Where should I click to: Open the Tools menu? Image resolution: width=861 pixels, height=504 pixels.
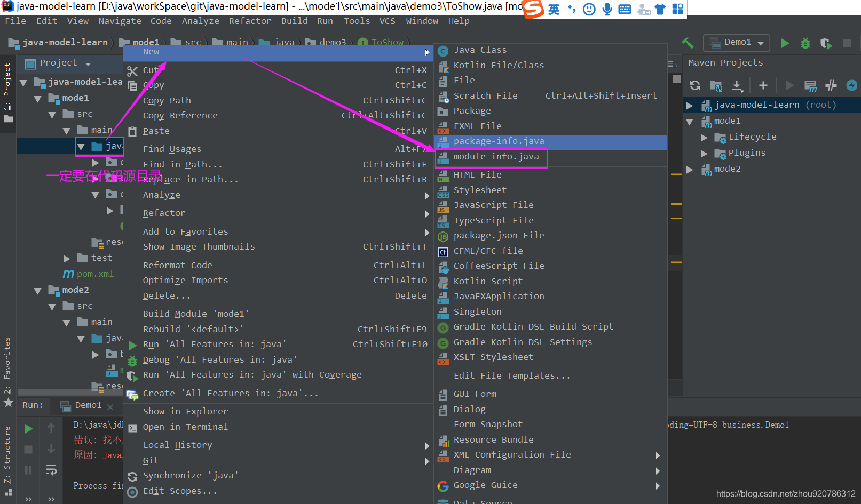pyautogui.click(x=357, y=21)
